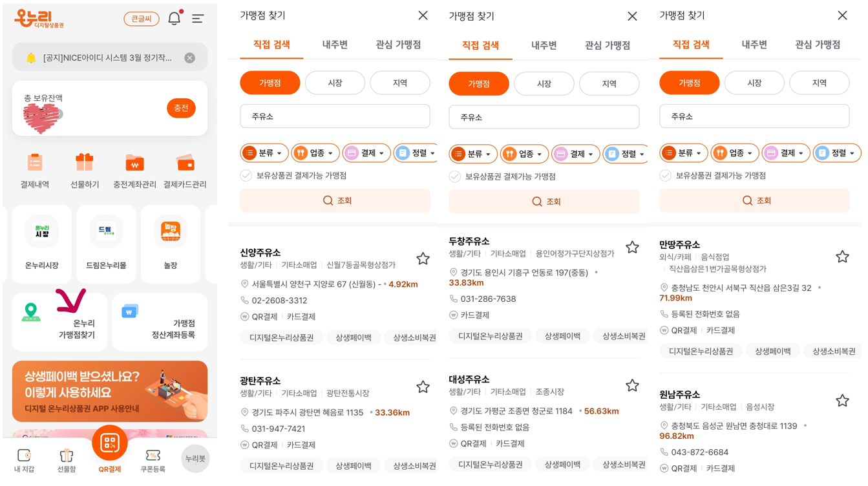Favorite 신양주유소 with star icon
The image size is (868, 486).
click(423, 259)
